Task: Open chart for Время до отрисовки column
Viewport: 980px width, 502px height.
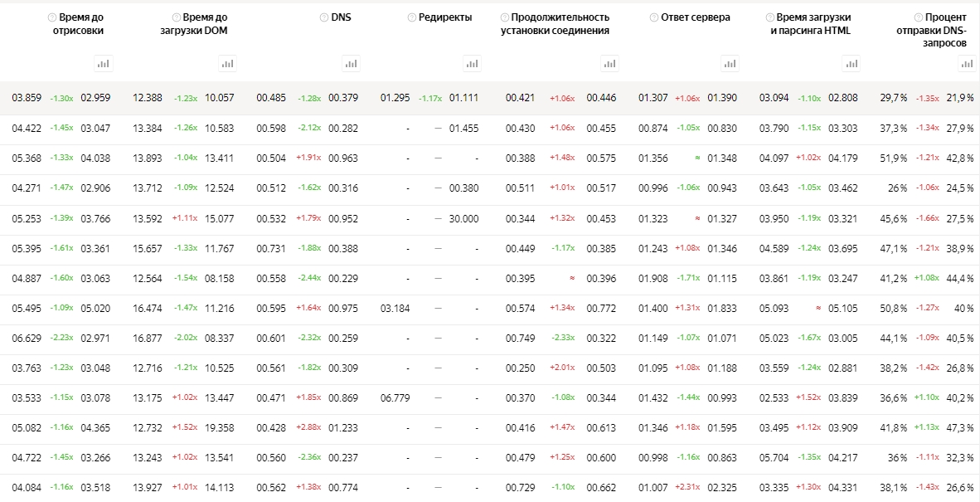Action: click(104, 63)
